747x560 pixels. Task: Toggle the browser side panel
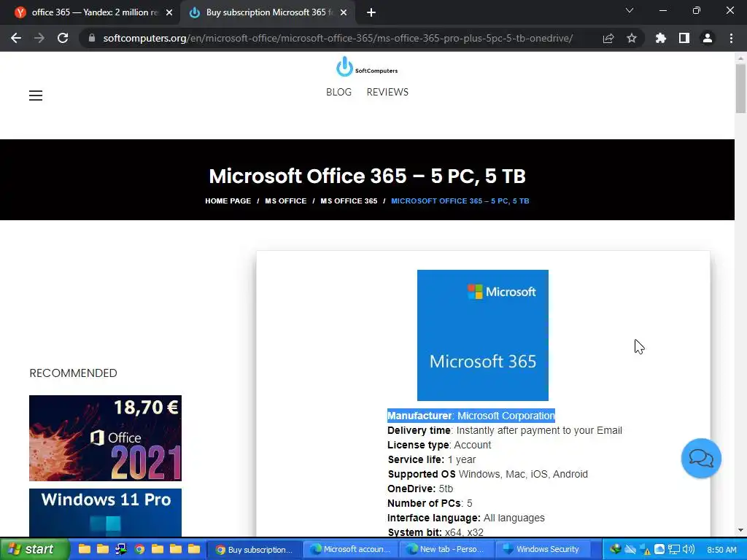(684, 38)
